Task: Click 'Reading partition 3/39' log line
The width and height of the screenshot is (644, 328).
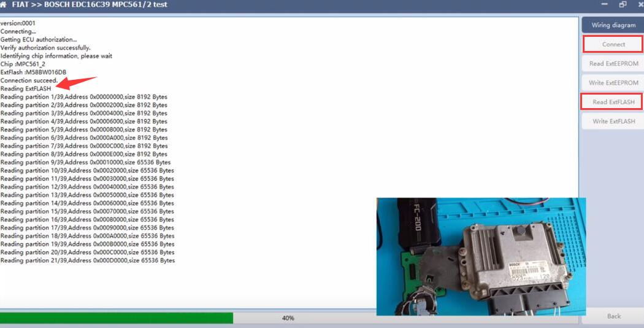Action: click(x=84, y=113)
